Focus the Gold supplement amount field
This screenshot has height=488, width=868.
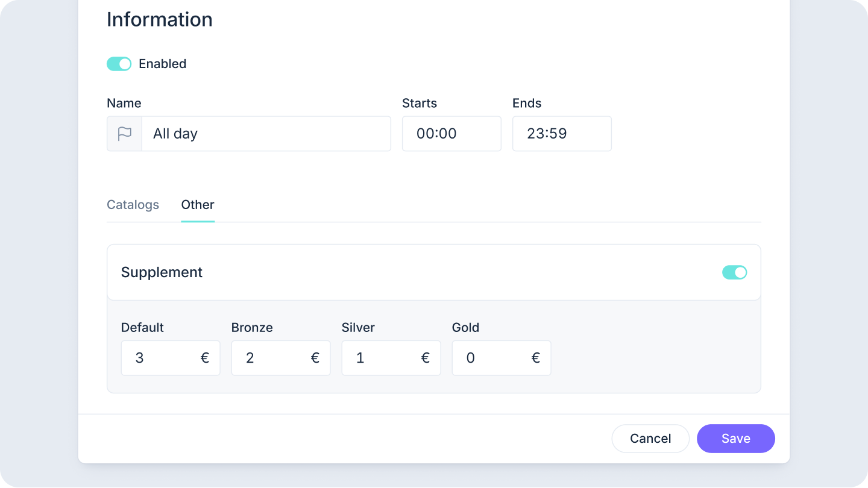tap(491, 358)
